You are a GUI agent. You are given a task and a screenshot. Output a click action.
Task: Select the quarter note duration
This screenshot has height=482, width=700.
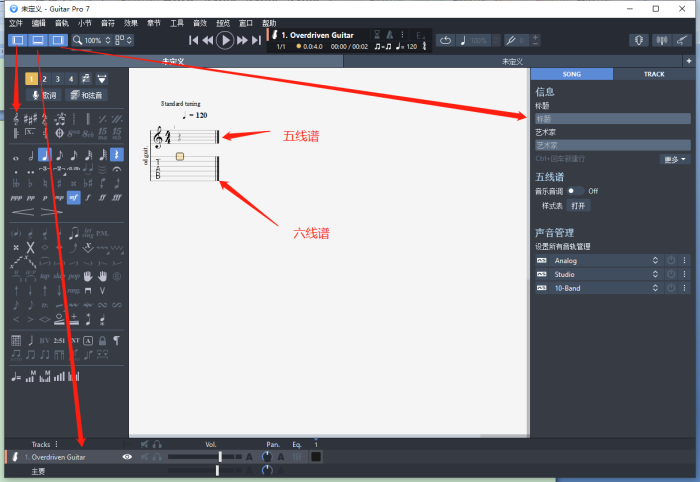point(44,155)
